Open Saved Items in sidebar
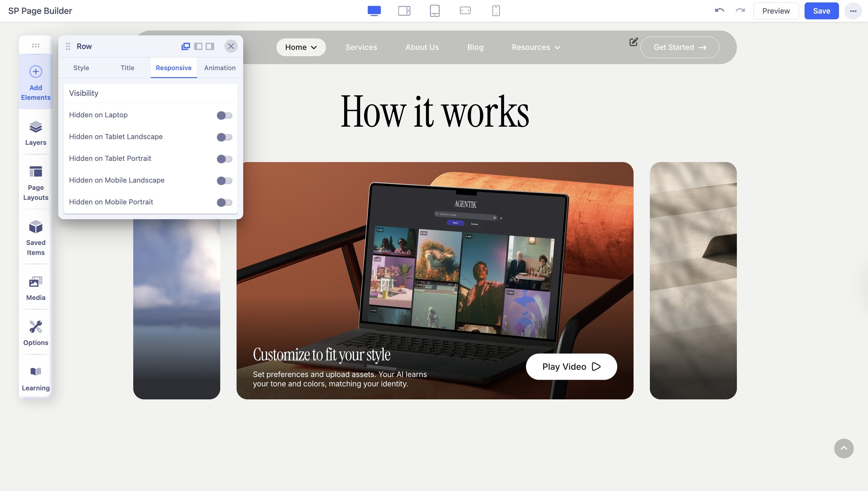Image resolution: width=868 pixels, height=491 pixels. pyautogui.click(x=36, y=237)
